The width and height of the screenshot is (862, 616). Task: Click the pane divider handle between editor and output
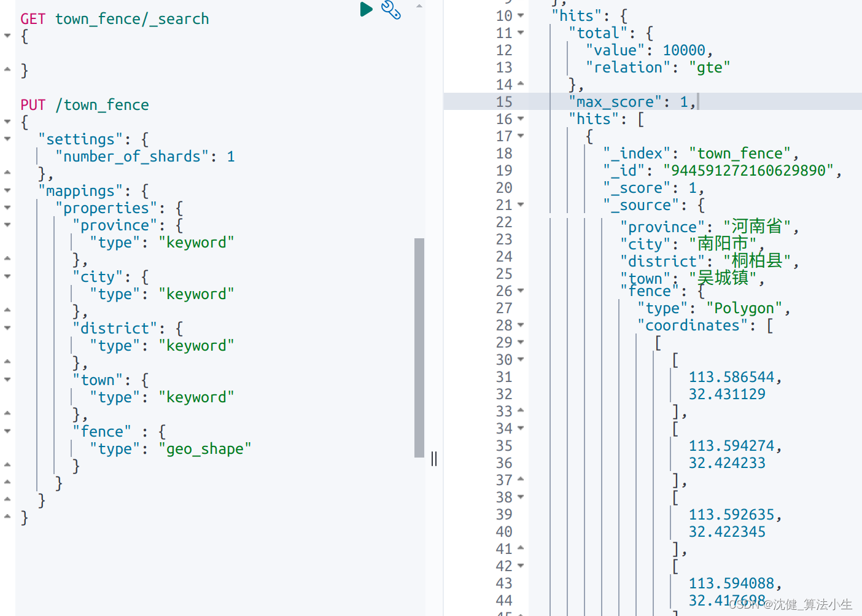(x=434, y=459)
